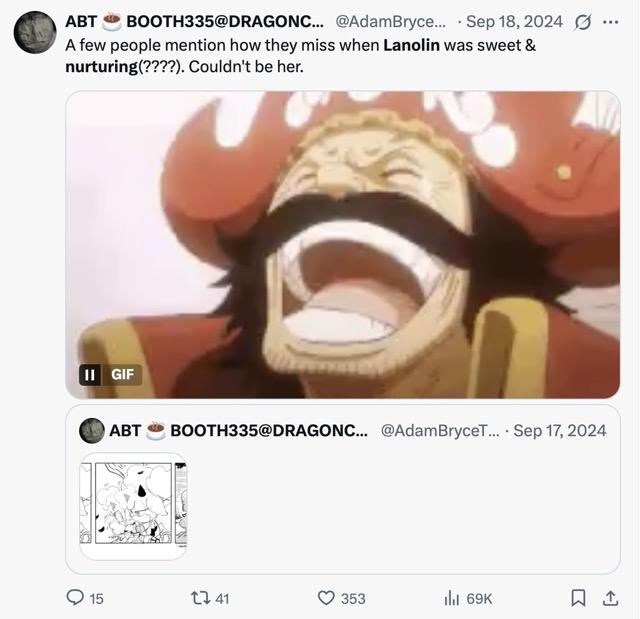Open the pirate laughing GIF media
The width and height of the screenshot is (640, 619).
342,244
